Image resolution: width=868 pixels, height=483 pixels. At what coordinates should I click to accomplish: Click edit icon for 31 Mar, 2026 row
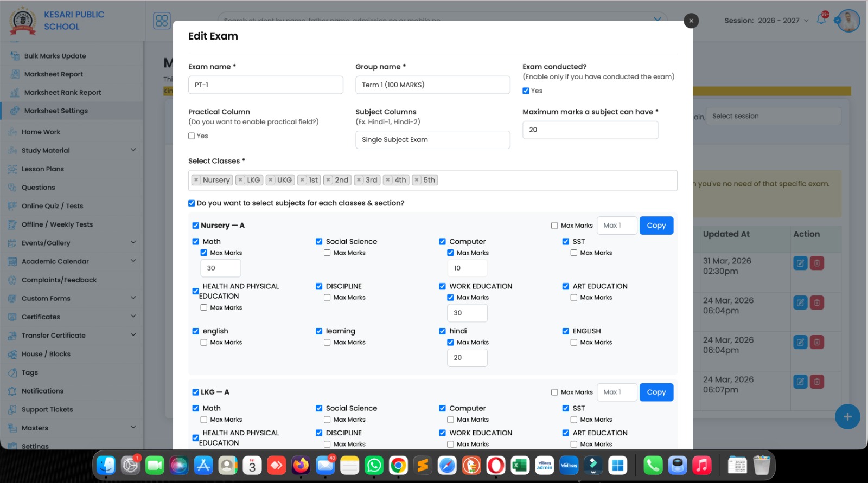[800, 263]
